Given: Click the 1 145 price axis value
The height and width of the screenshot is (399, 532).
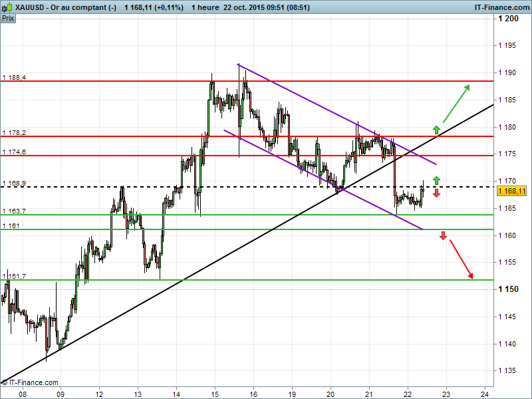Looking at the screenshot, I should pos(507,317).
